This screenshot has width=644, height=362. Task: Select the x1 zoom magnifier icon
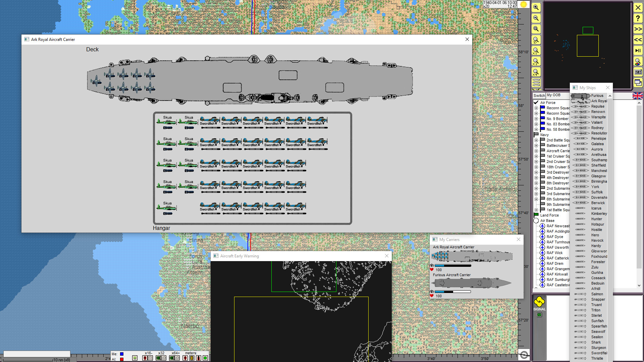pyautogui.click(x=536, y=51)
